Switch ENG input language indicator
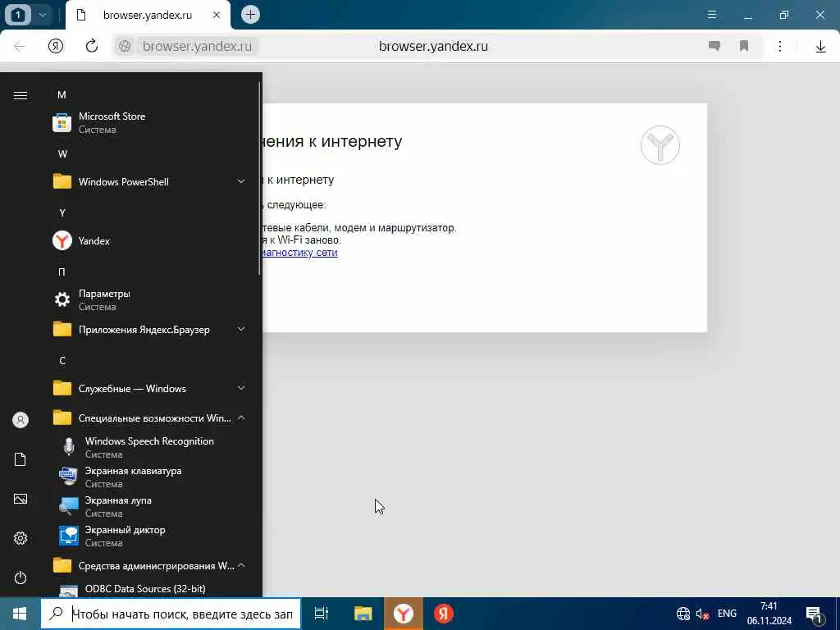The height and width of the screenshot is (630, 840). 727,614
